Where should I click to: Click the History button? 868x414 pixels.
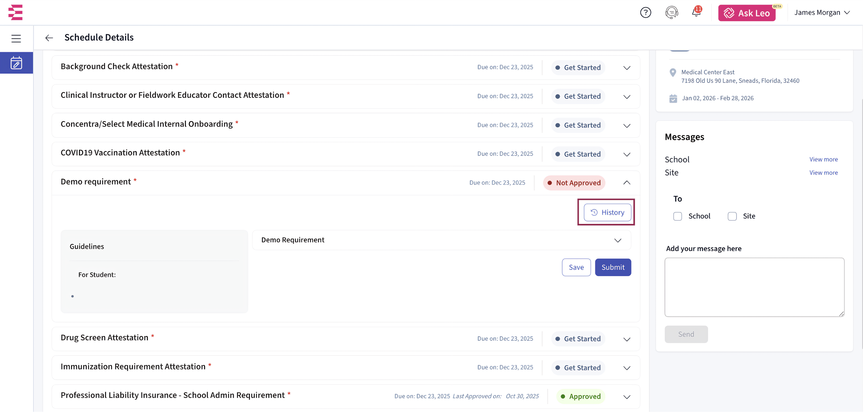tap(607, 212)
